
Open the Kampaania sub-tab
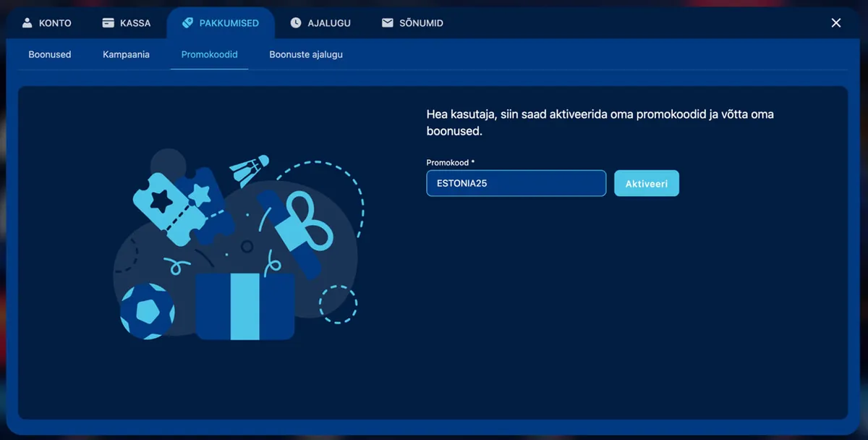127,54
